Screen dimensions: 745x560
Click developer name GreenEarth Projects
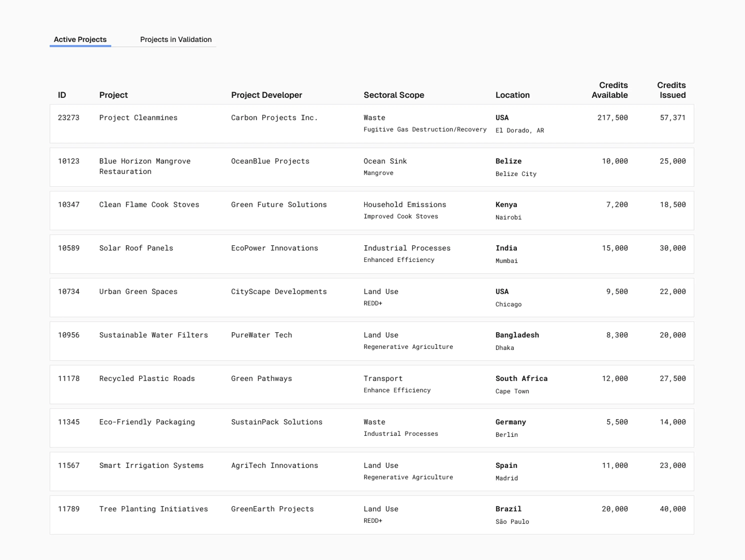point(272,509)
